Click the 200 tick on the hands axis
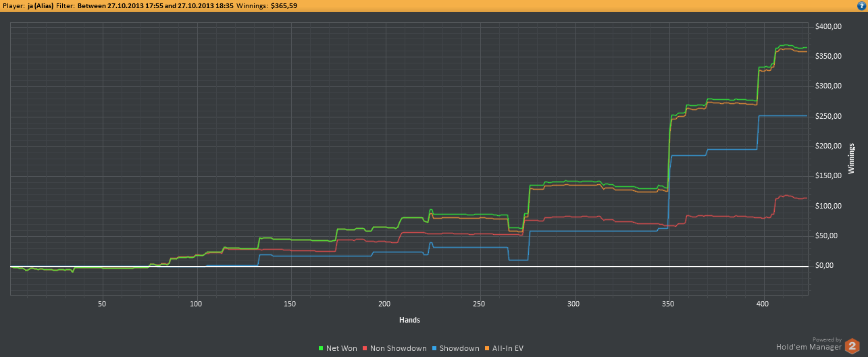The image size is (868, 357). (385, 304)
